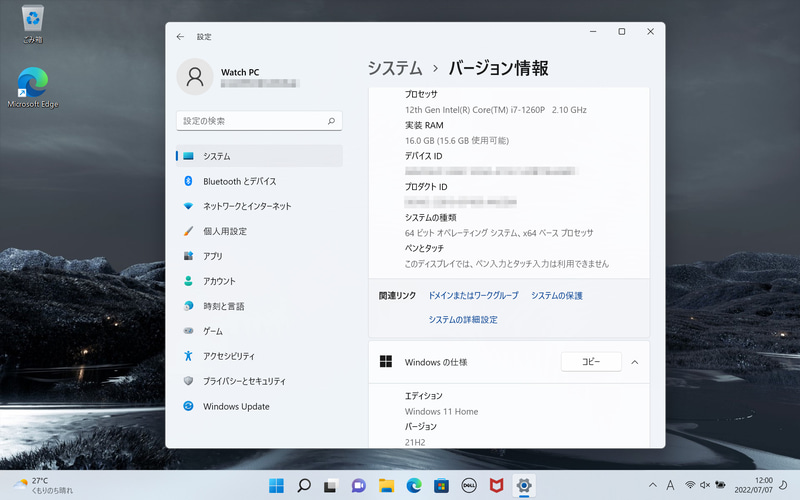Click the コピー button
Viewport: 800px width, 500px height.
tap(591, 362)
